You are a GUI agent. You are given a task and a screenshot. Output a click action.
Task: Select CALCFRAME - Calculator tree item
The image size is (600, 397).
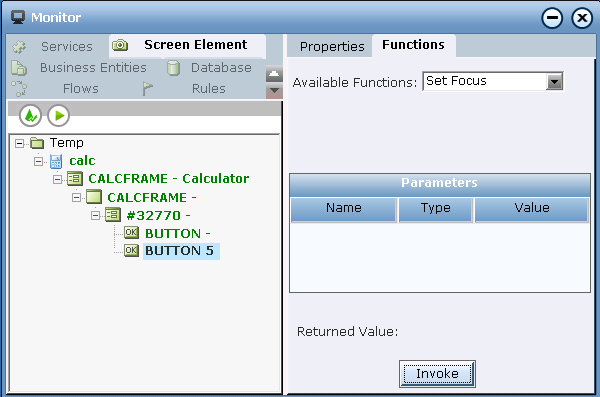pyautogui.click(x=169, y=178)
